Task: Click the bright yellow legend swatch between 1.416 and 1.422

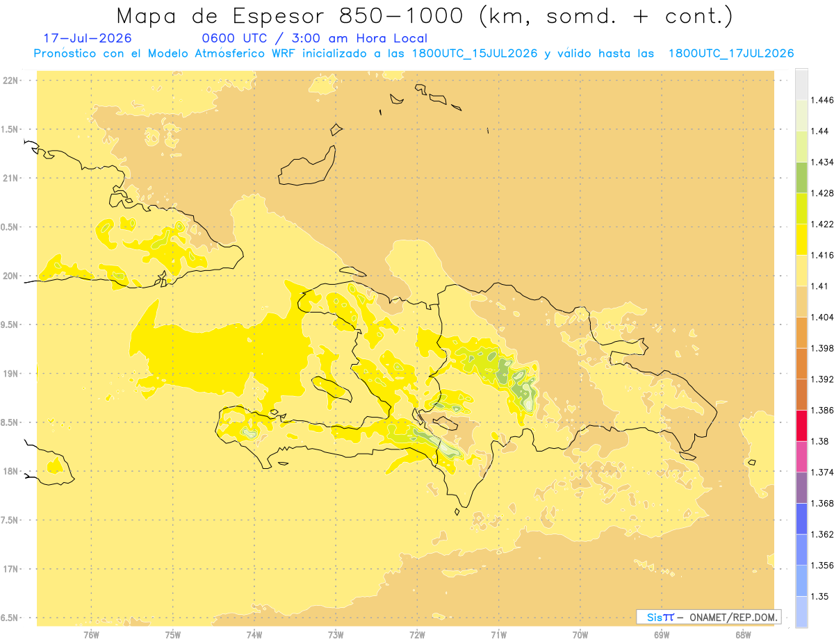Action: click(801, 239)
